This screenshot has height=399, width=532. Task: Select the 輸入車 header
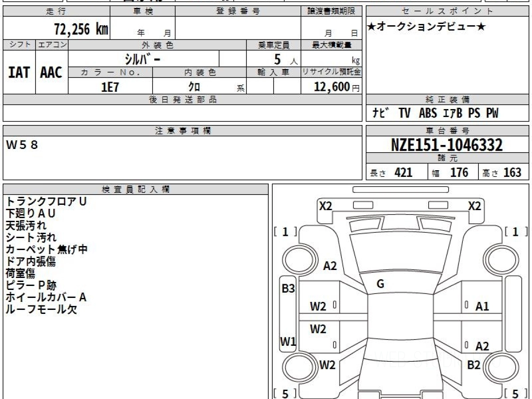274,72
